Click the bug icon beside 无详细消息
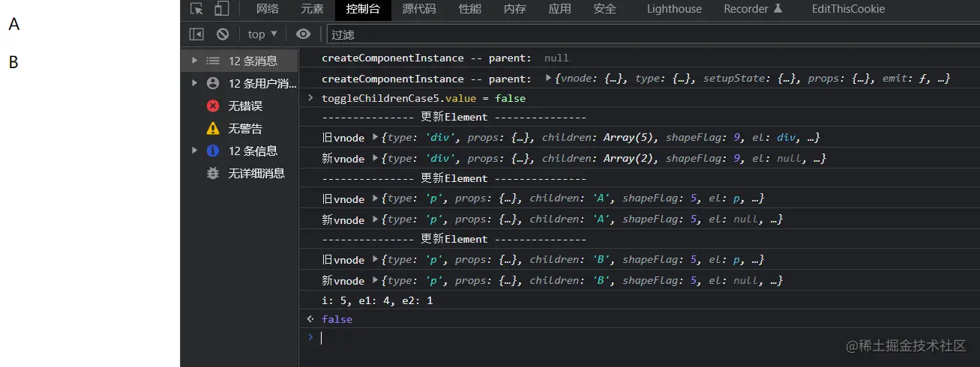 point(213,173)
